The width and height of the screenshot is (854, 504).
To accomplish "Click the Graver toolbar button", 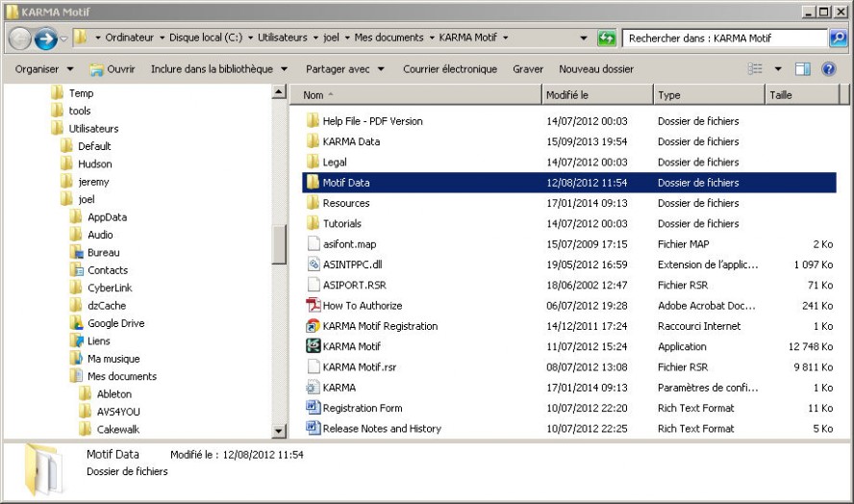I will pyautogui.click(x=527, y=69).
